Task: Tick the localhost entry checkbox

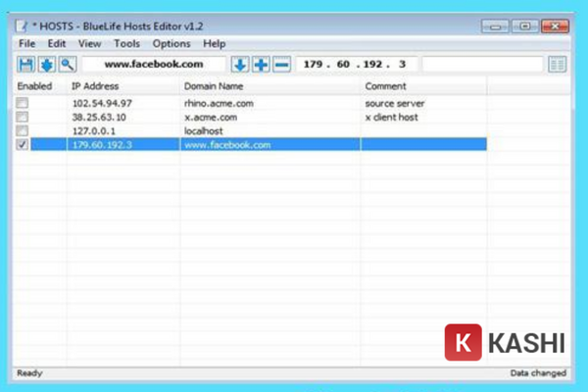Action: coord(23,130)
